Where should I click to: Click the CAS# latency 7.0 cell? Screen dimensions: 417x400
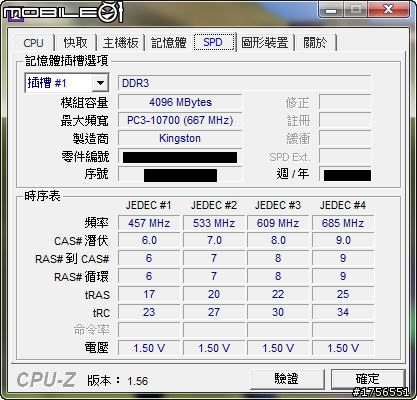coord(214,241)
